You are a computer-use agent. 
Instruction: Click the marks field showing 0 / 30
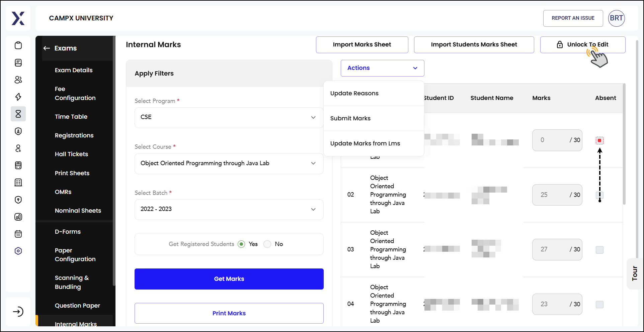[x=557, y=140]
